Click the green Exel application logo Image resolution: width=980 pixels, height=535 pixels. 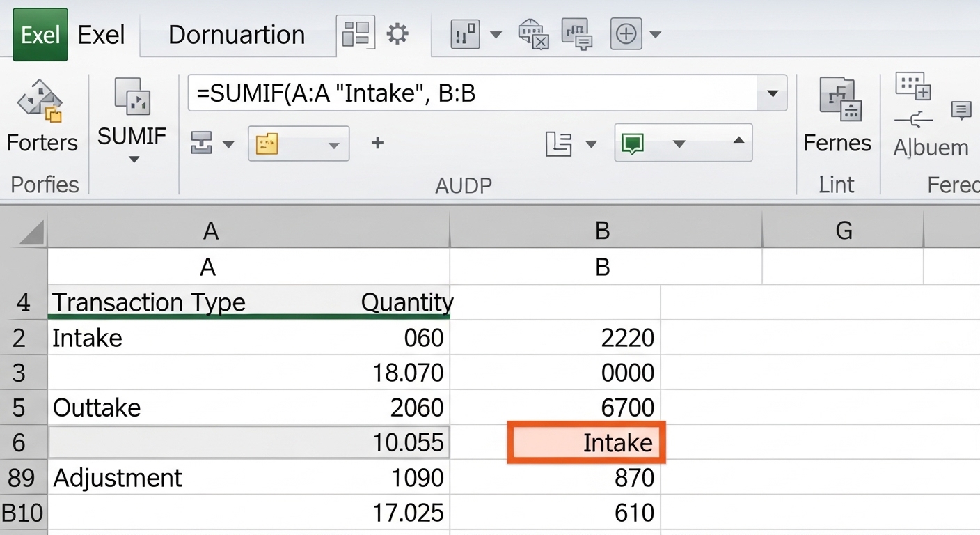click(40, 34)
